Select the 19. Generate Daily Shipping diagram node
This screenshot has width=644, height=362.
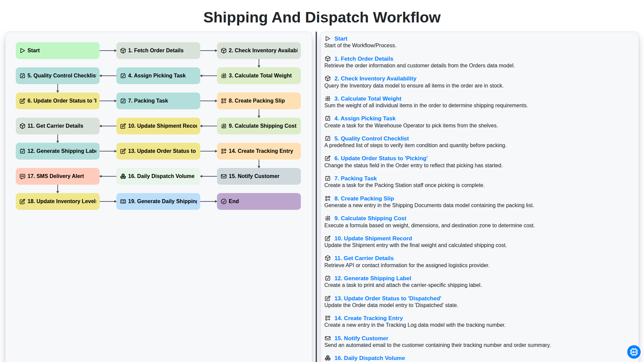tap(158, 201)
